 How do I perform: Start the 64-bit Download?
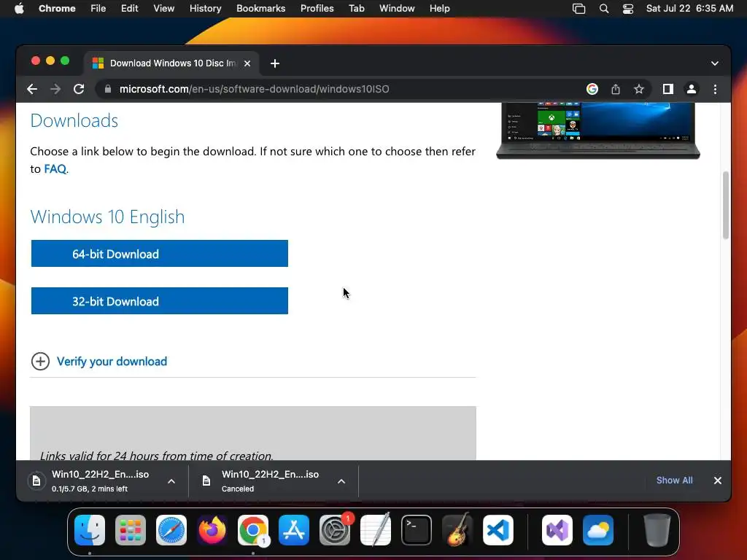[x=160, y=253]
